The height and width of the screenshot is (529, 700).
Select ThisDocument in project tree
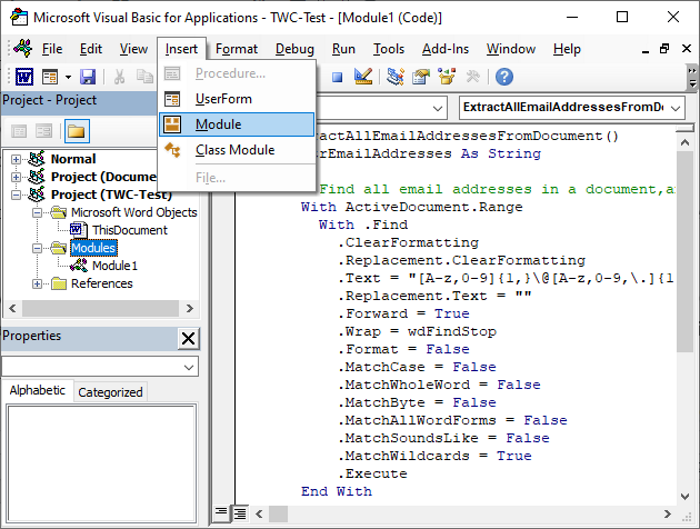(129, 230)
